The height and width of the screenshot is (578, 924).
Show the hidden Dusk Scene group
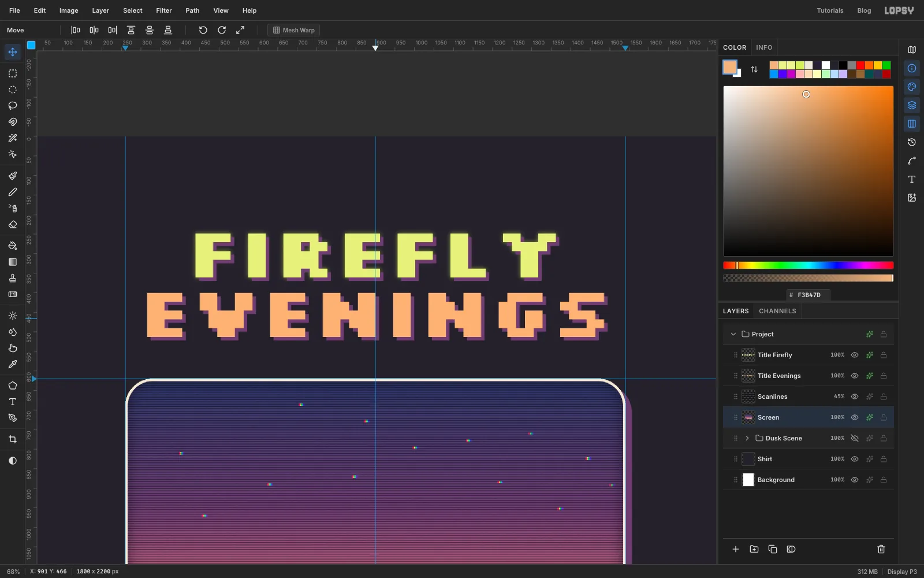855,438
